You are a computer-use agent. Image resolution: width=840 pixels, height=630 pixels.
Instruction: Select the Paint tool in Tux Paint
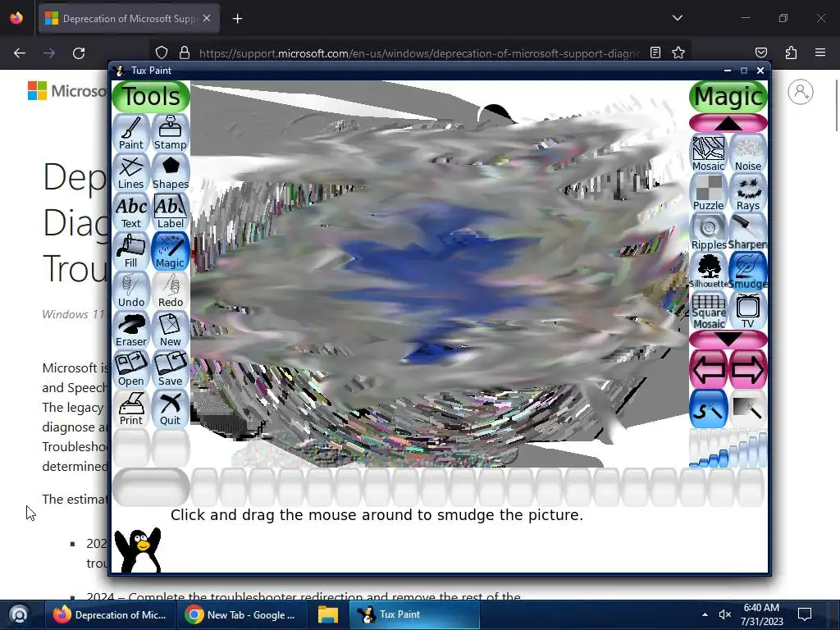pos(130,133)
